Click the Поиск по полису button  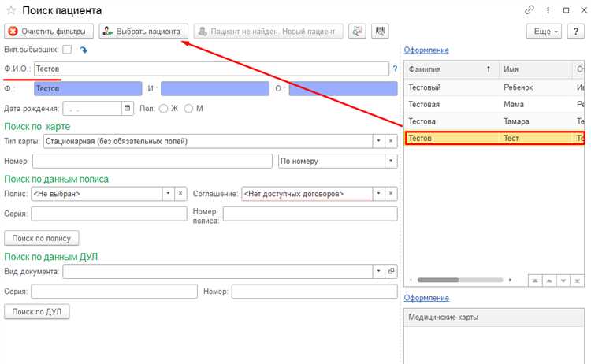coord(42,238)
